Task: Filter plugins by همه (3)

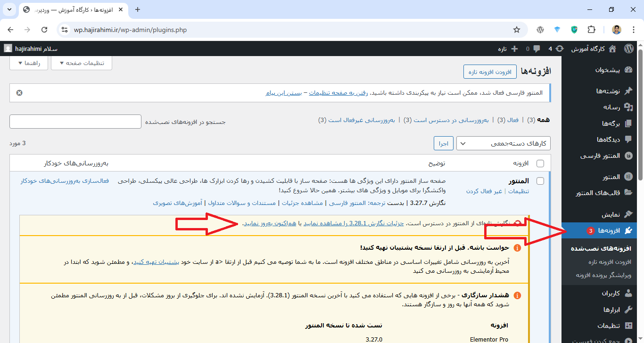Action: coord(538,120)
